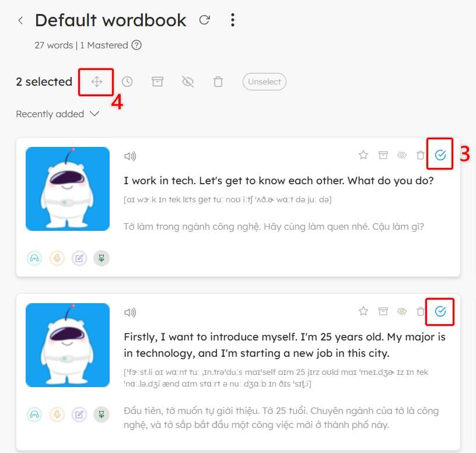This screenshot has width=476, height=453.
Task: Hide selected words using toolbar eye icon
Action: (x=188, y=82)
